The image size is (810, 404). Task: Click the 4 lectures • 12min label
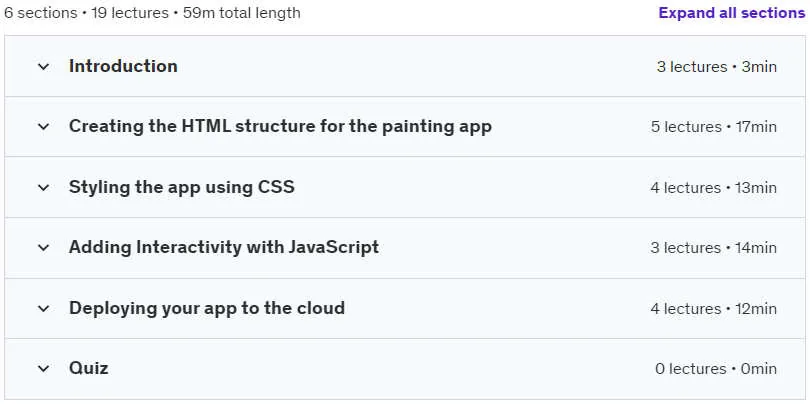(713, 308)
